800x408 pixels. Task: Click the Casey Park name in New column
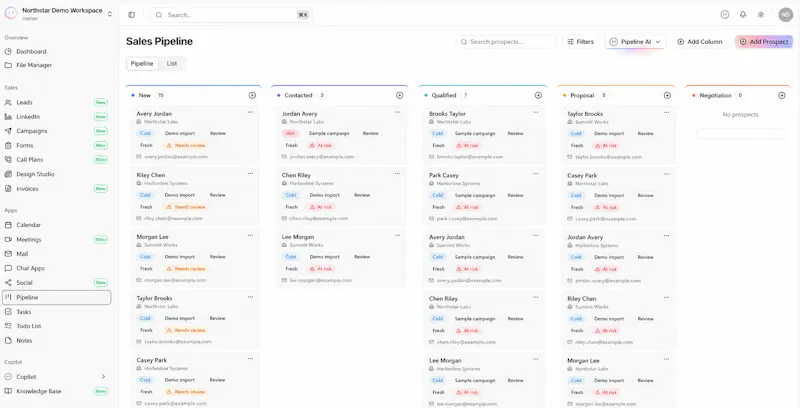click(x=152, y=360)
